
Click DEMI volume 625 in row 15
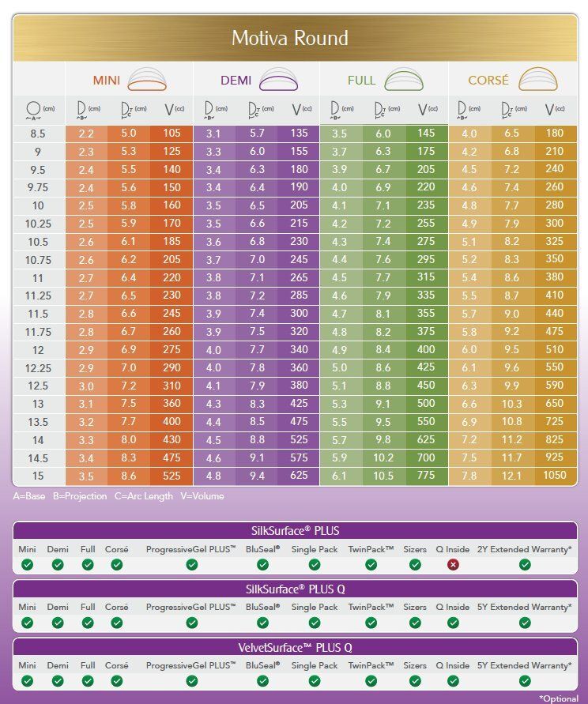pyautogui.click(x=300, y=475)
